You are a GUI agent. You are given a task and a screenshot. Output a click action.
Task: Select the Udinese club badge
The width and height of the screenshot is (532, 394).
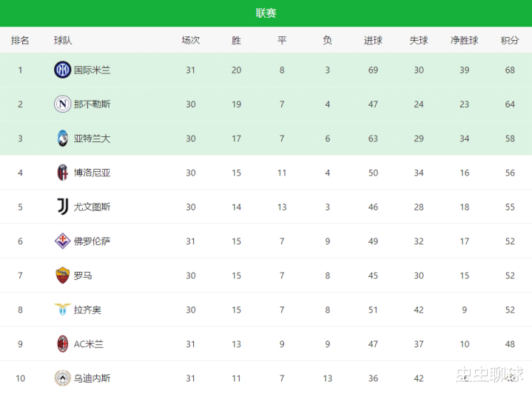(x=62, y=378)
